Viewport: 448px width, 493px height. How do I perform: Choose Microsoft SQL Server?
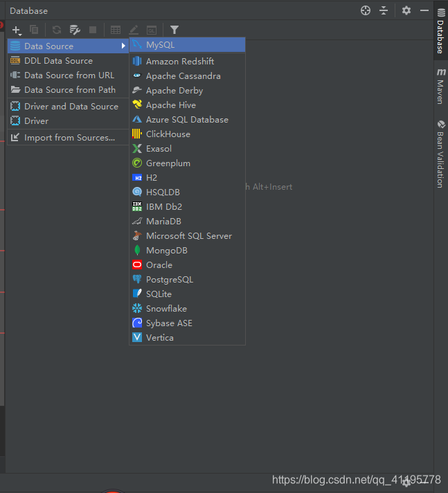(x=188, y=236)
